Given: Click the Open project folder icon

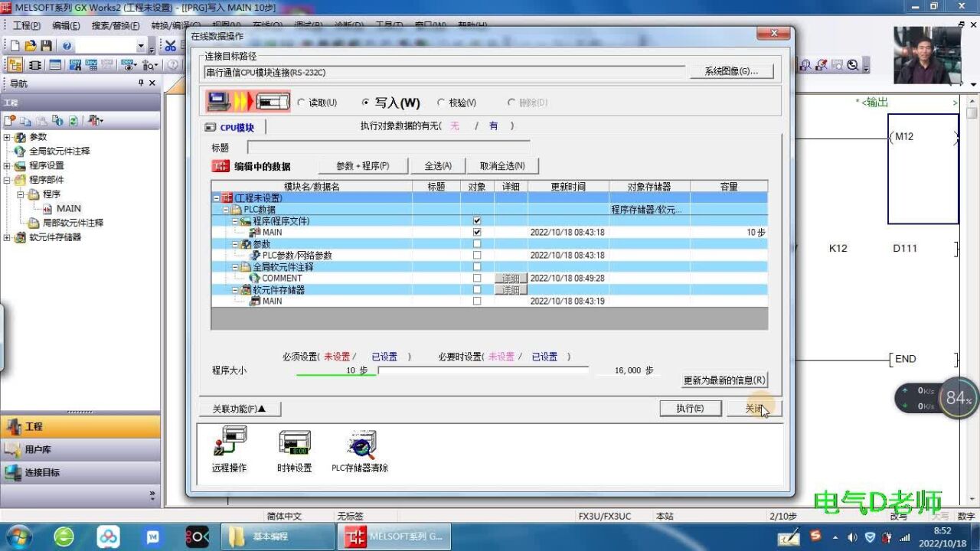Looking at the screenshot, I should click(29, 46).
